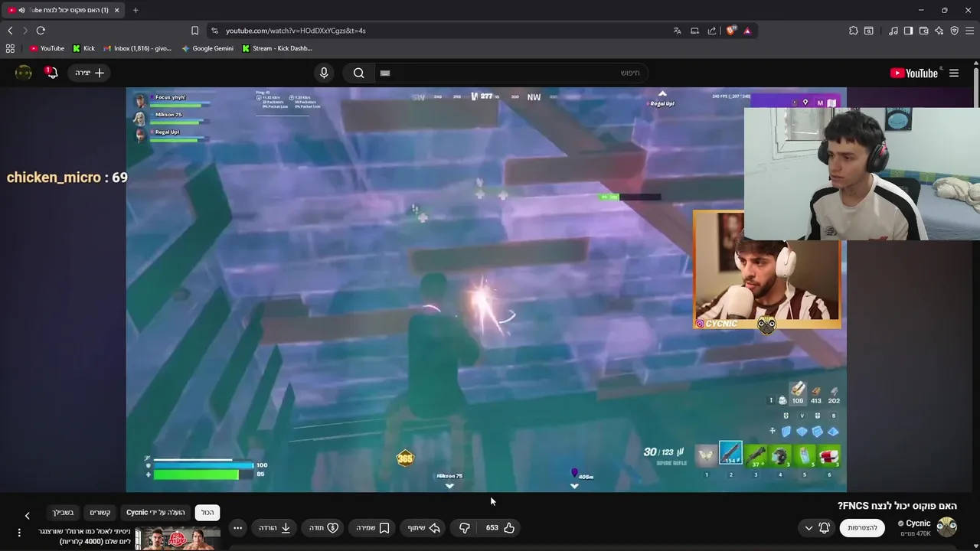
Task: Open the Cycnic channel name link
Action: 918,523
